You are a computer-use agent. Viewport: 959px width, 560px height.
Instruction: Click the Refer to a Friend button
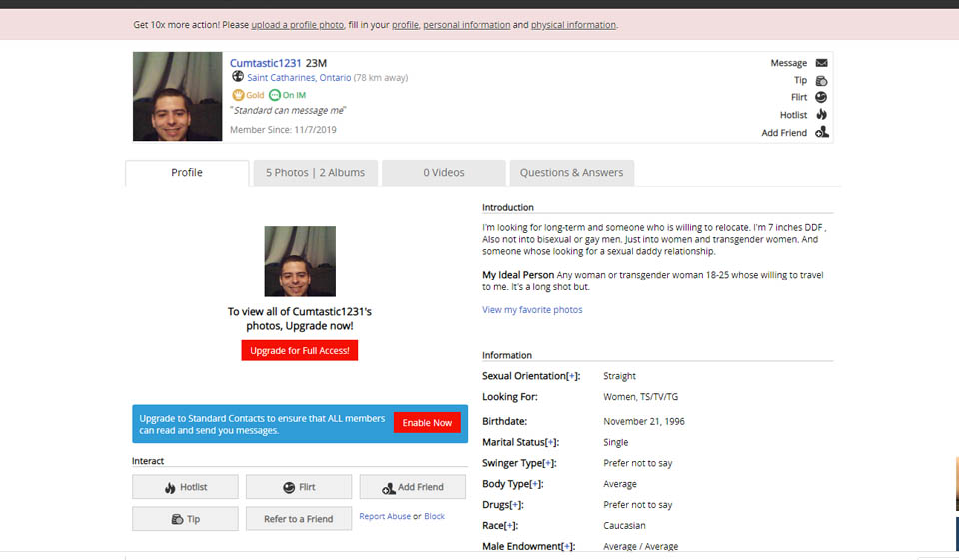click(x=298, y=519)
